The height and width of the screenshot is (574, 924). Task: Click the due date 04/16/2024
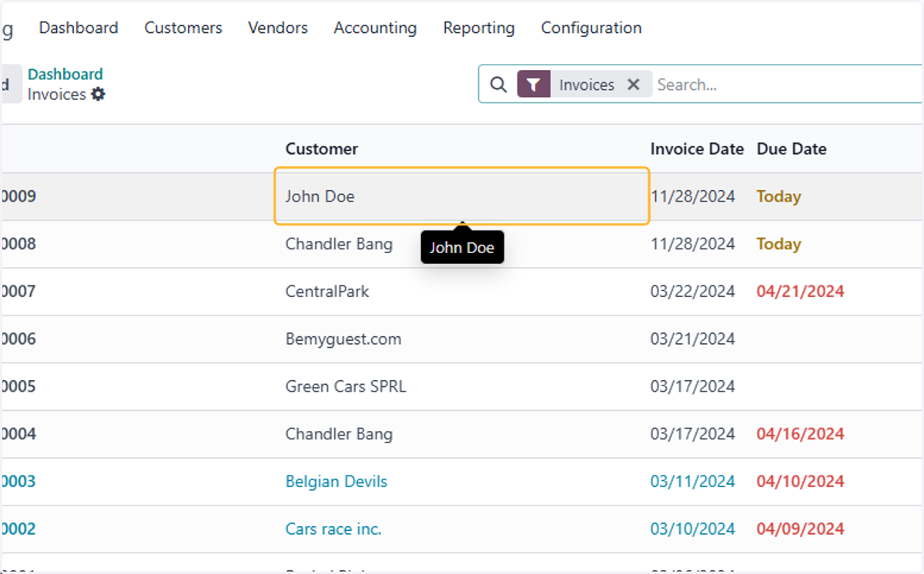click(800, 434)
